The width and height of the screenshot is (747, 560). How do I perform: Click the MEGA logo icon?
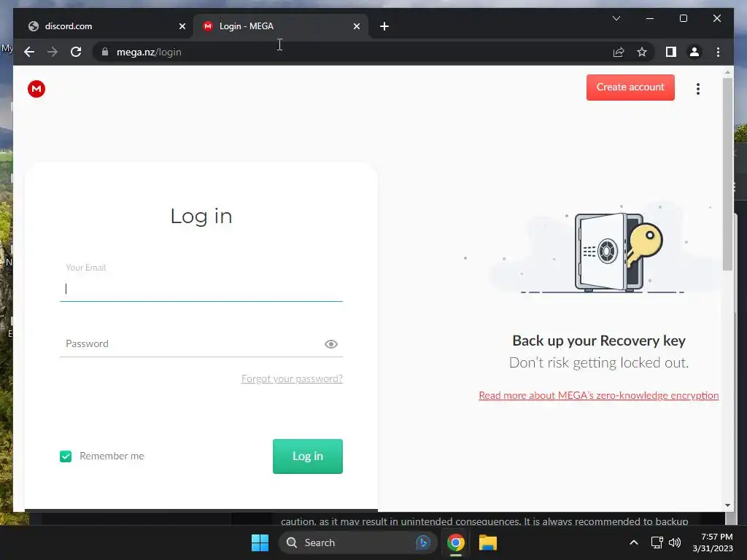pos(36,89)
